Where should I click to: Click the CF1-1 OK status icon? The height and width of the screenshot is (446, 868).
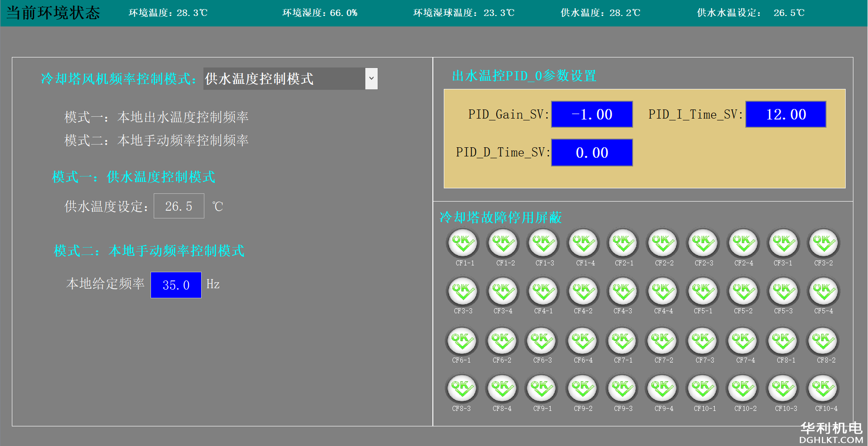coord(463,243)
